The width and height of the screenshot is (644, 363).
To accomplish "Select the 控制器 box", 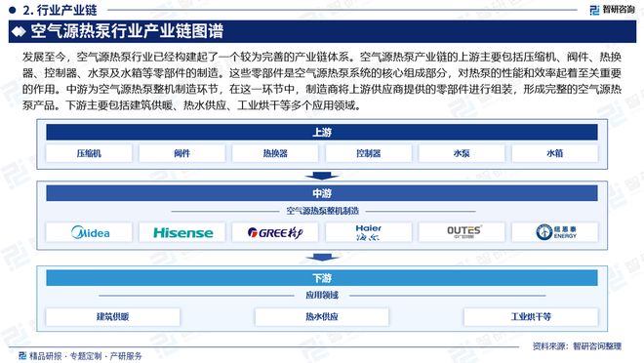I will (369, 153).
